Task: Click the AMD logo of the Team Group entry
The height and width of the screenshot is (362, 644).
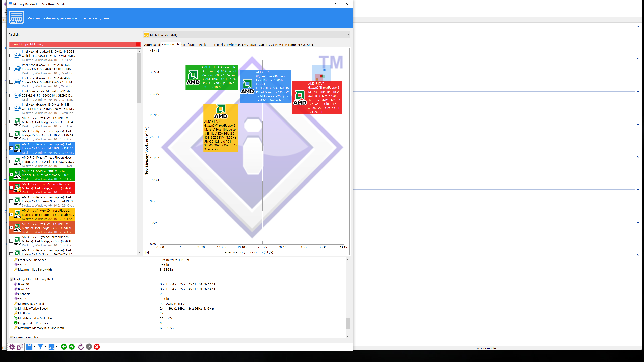Action: point(17,201)
